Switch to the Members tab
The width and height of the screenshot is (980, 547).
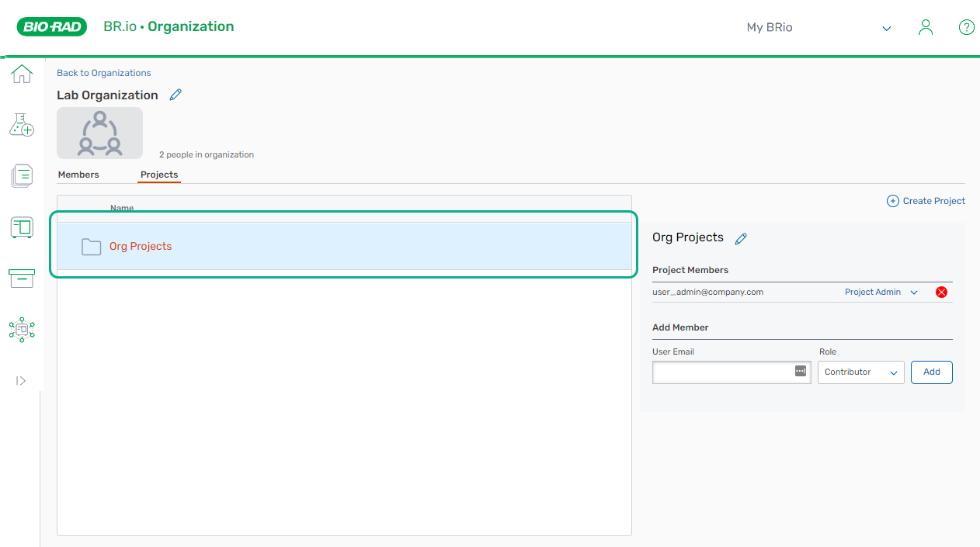[x=78, y=175]
